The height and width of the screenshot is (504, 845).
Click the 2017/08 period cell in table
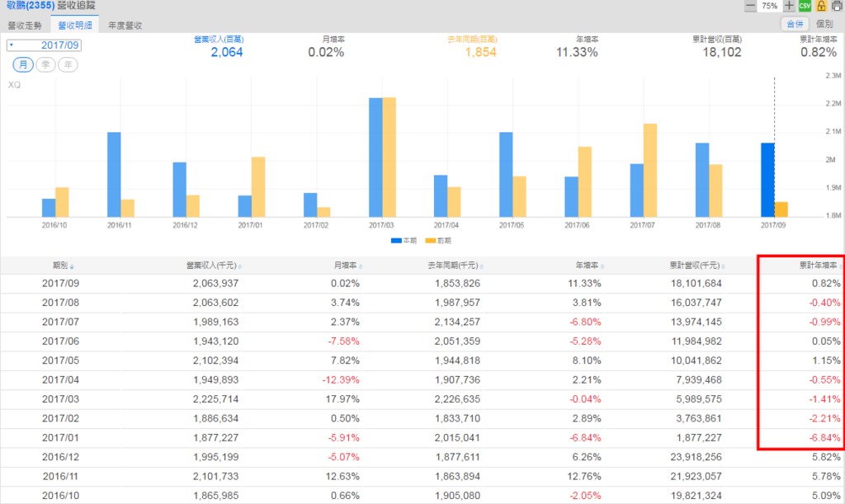click(x=60, y=303)
